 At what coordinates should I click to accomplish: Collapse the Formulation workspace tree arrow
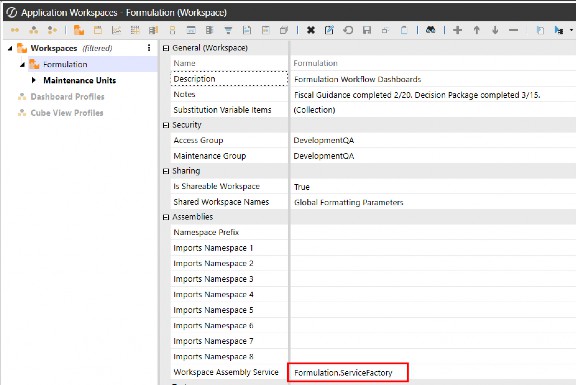pos(22,64)
